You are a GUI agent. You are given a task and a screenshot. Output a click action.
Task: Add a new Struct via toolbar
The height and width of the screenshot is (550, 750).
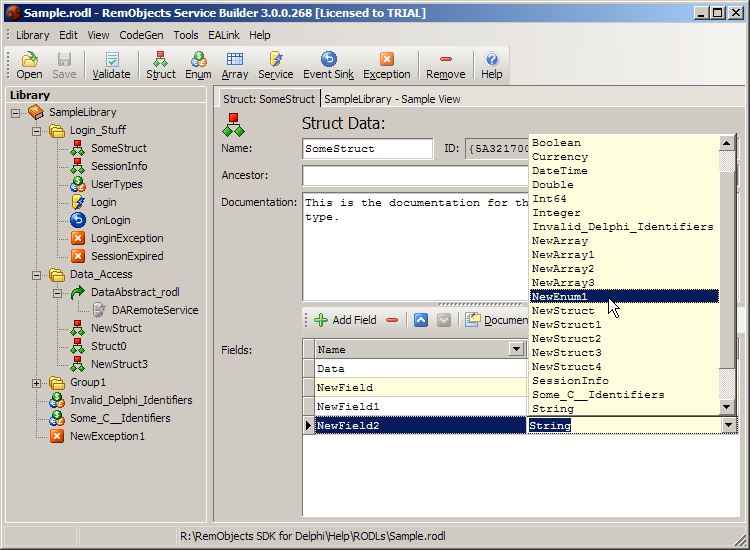[161, 65]
